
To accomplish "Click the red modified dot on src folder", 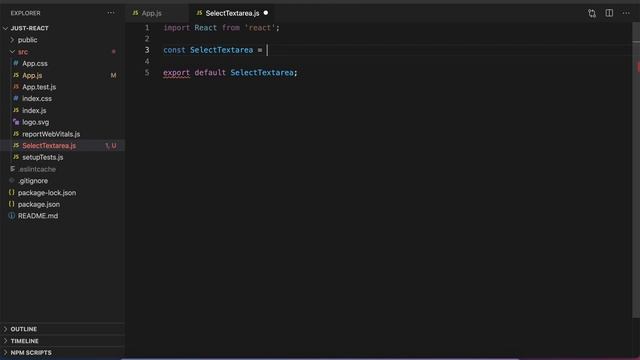I will (113, 52).
